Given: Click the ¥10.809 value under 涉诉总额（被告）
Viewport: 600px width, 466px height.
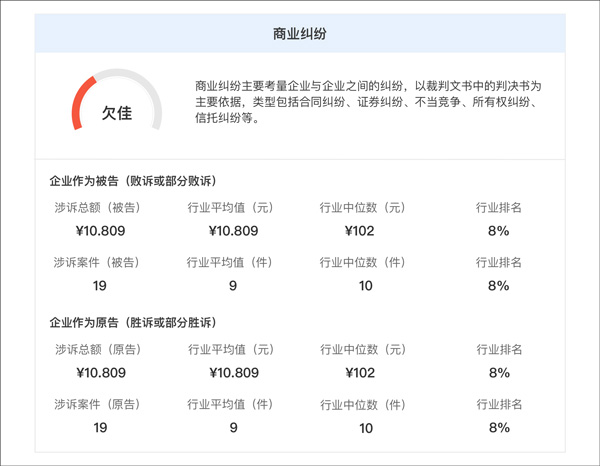Looking at the screenshot, I should point(100,231).
